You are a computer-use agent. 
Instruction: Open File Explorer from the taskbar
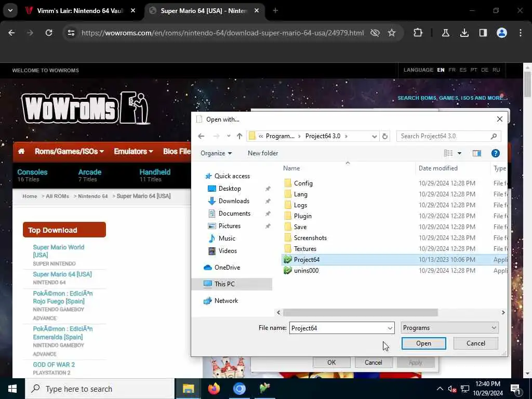click(188, 389)
